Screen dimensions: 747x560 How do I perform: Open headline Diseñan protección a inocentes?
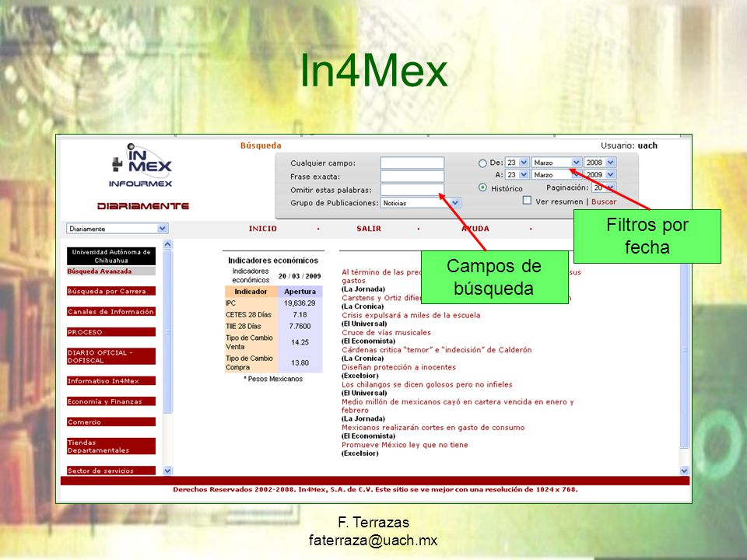point(398,367)
